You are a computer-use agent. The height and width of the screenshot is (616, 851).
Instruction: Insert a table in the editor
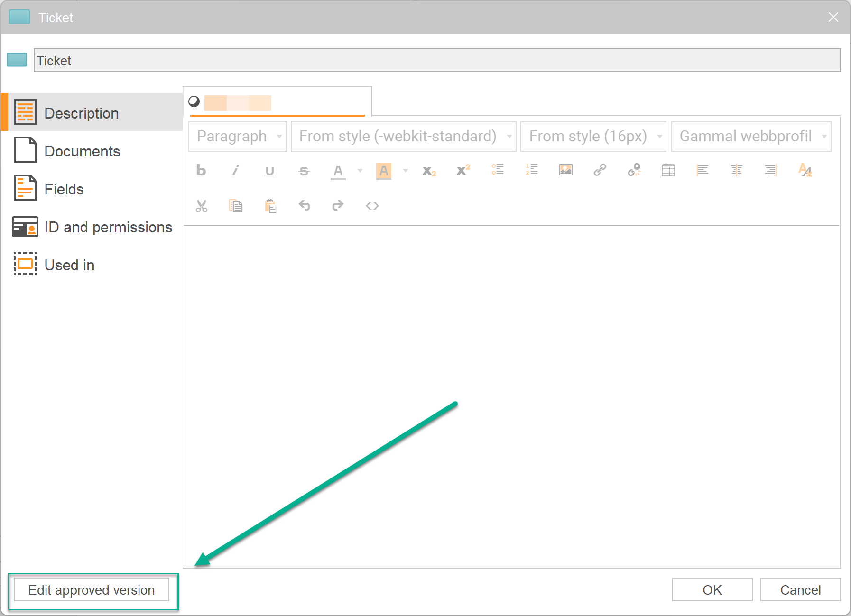[x=668, y=170]
